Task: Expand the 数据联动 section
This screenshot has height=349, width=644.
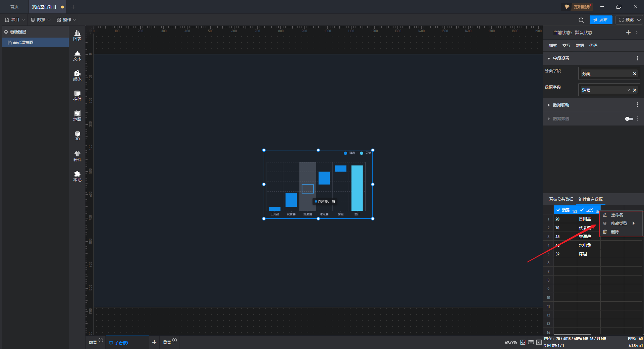Action: pos(549,105)
